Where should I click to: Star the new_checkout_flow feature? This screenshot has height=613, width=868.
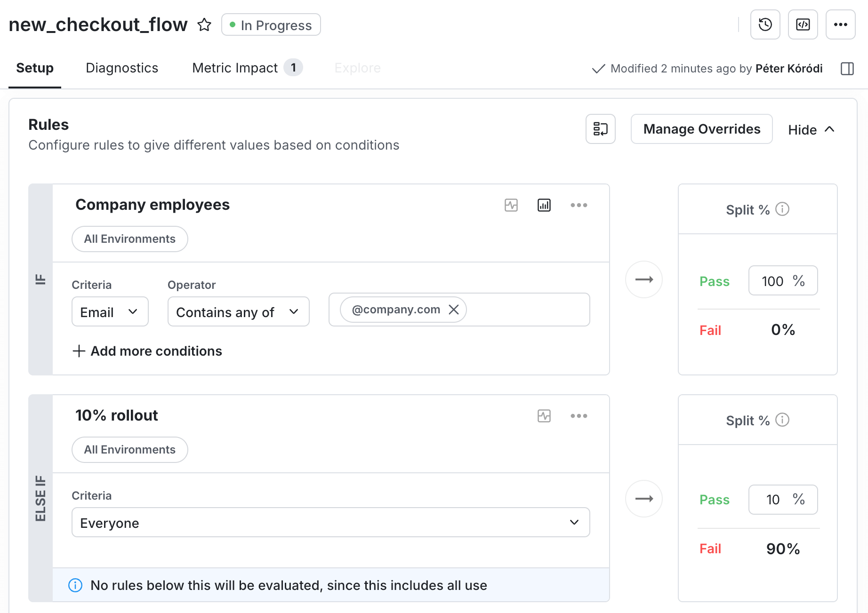(205, 25)
